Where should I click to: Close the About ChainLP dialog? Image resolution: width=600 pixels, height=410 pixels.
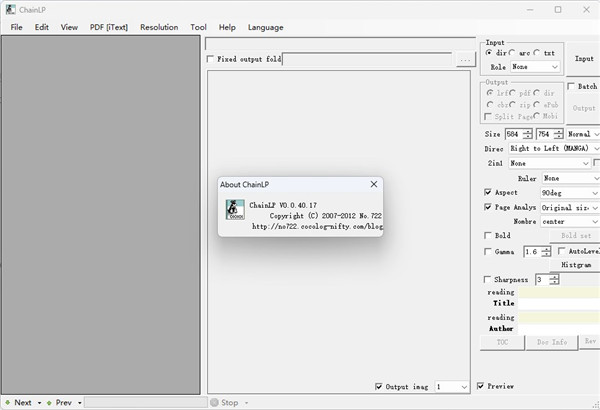(x=374, y=184)
